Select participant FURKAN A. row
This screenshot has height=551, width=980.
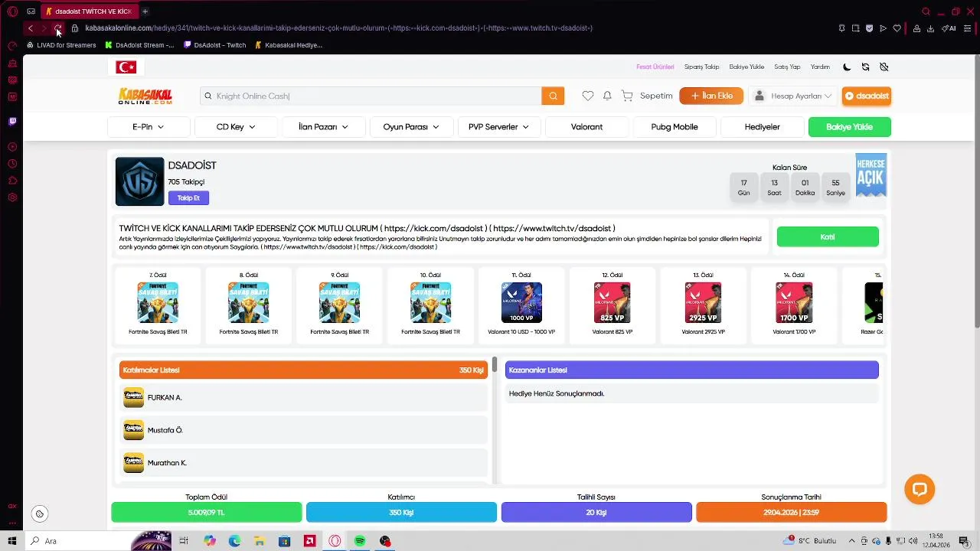303,398
